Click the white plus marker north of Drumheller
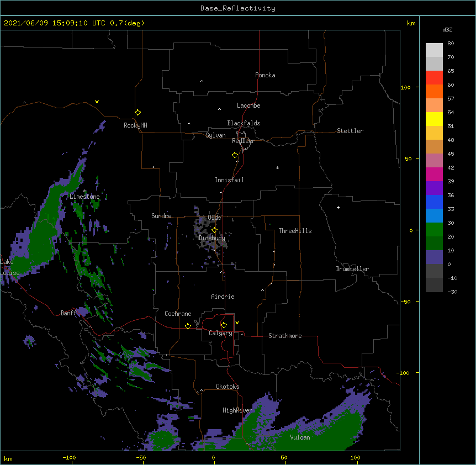 pyautogui.click(x=338, y=207)
